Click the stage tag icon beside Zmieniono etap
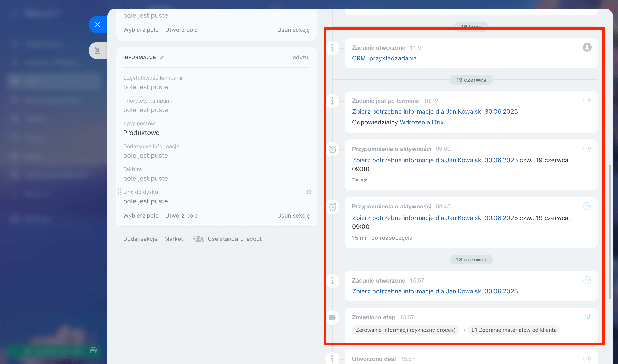This screenshot has height=364, width=618. (x=332, y=318)
